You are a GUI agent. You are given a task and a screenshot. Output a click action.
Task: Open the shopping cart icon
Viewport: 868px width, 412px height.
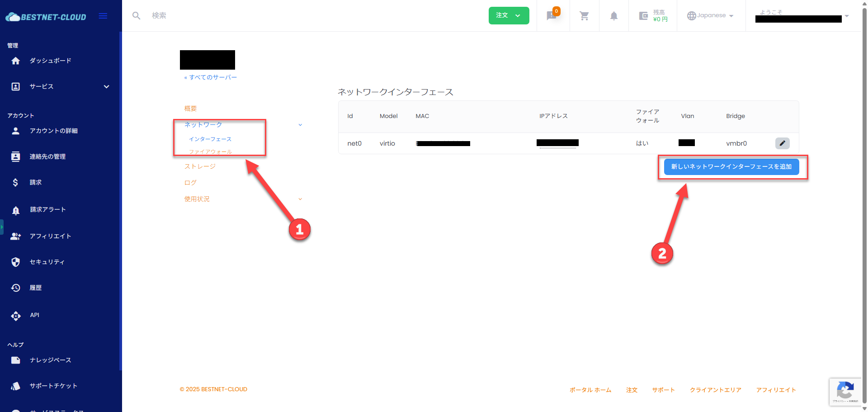tap(584, 16)
